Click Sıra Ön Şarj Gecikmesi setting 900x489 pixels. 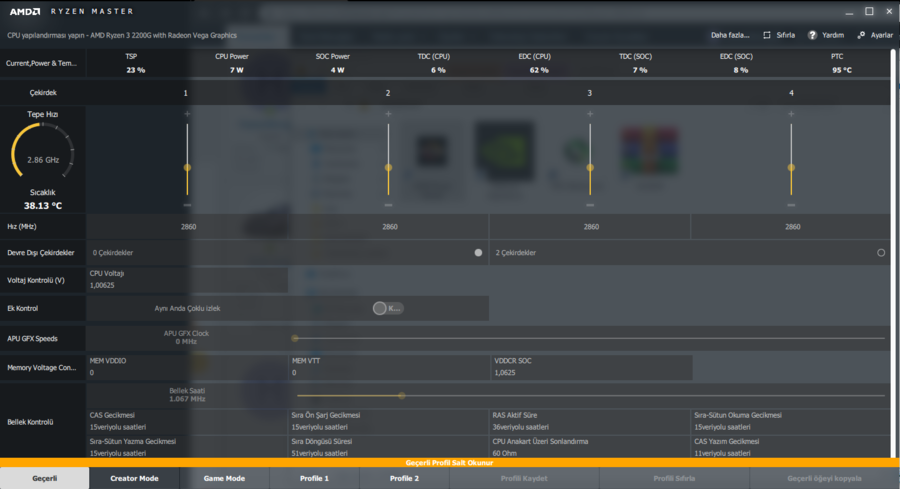click(x=389, y=421)
